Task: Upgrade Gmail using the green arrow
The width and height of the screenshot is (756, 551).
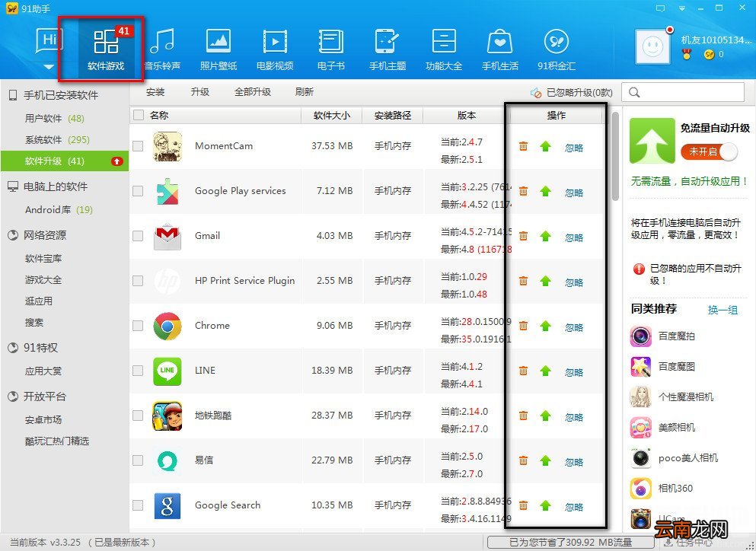Action: click(545, 236)
